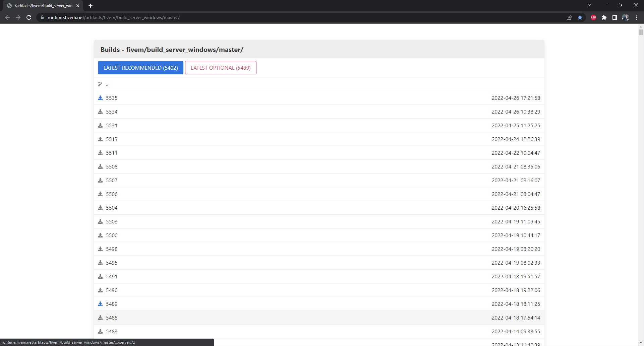This screenshot has height=346, width=644.
Task: Click the Latest Optional (5489) button
Action: click(221, 68)
